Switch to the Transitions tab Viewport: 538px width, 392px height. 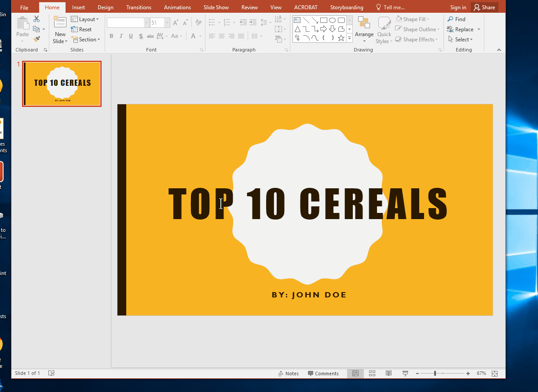pyautogui.click(x=139, y=7)
